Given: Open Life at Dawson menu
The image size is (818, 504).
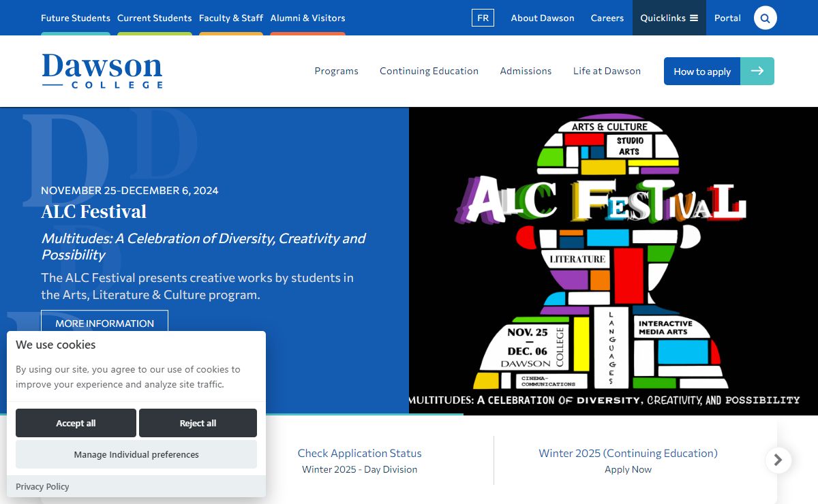Looking at the screenshot, I should pos(607,71).
